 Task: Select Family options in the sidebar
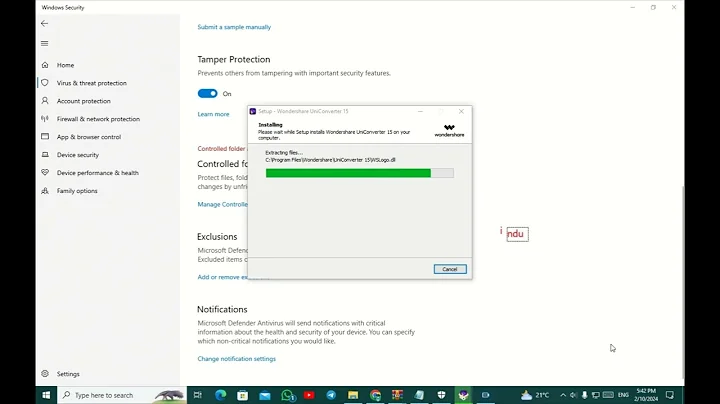pyautogui.click(x=77, y=191)
